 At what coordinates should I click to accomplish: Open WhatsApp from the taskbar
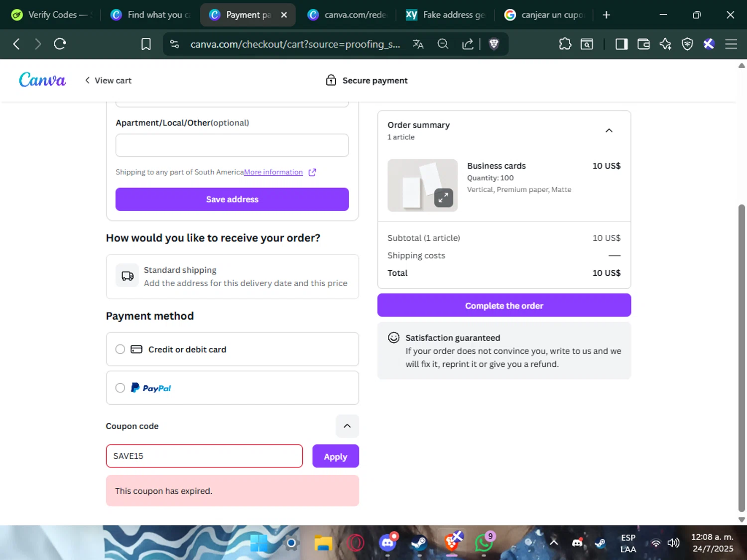point(484,543)
